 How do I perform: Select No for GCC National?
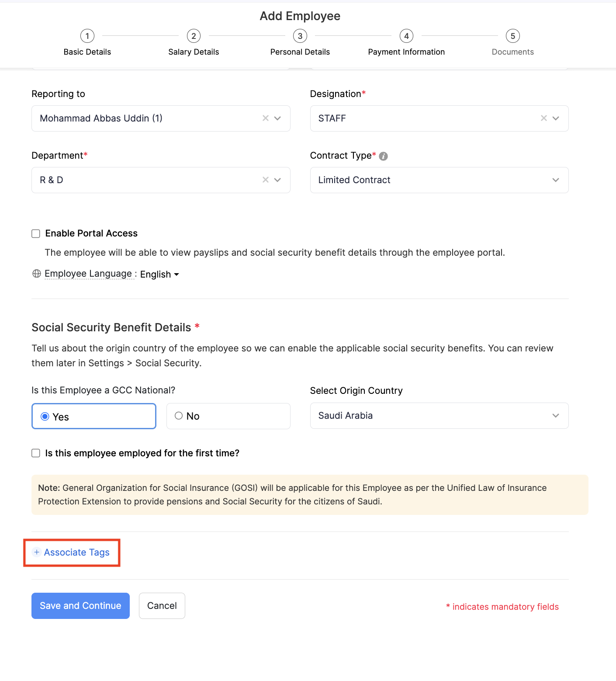click(x=179, y=416)
